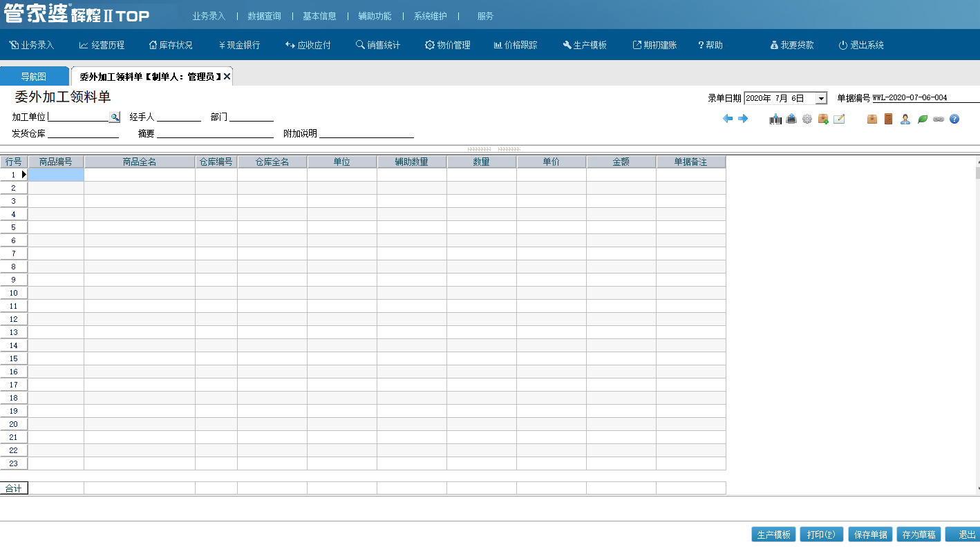Click the 单据备注 column header

click(691, 162)
